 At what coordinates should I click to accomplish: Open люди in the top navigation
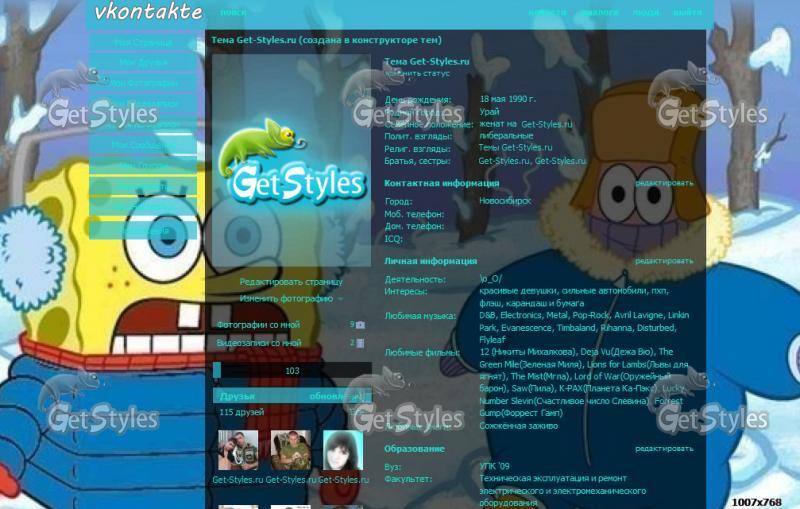click(x=646, y=13)
